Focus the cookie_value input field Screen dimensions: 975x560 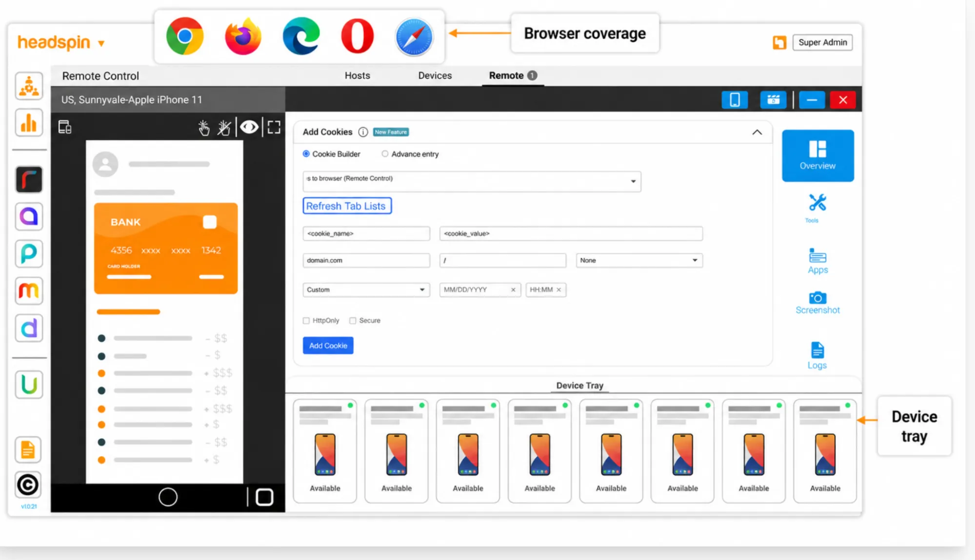click(571, 233)
